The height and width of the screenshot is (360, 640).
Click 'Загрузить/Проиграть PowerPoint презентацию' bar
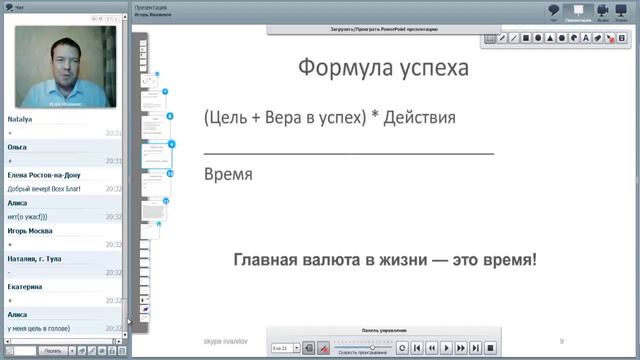coord(384,29)
